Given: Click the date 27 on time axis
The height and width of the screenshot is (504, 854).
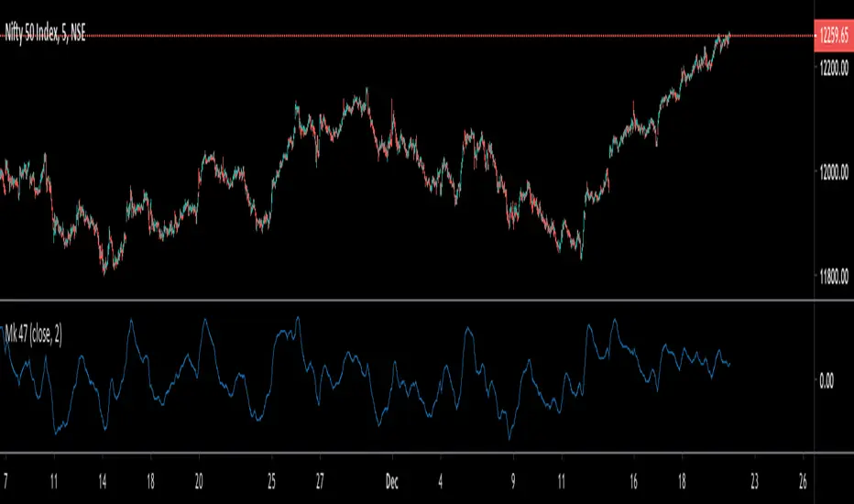Looking at the screenshot, I should 320,482.
